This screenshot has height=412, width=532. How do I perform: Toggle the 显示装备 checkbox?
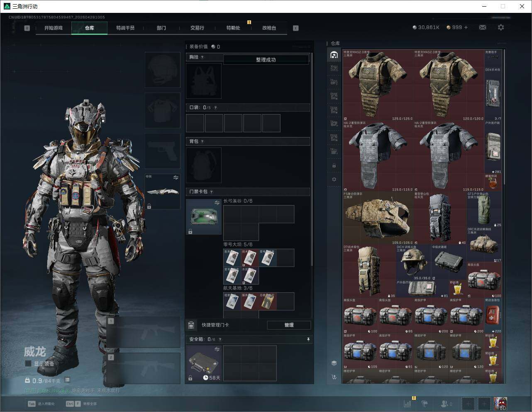pyautogui.click(x=28, y=363)
